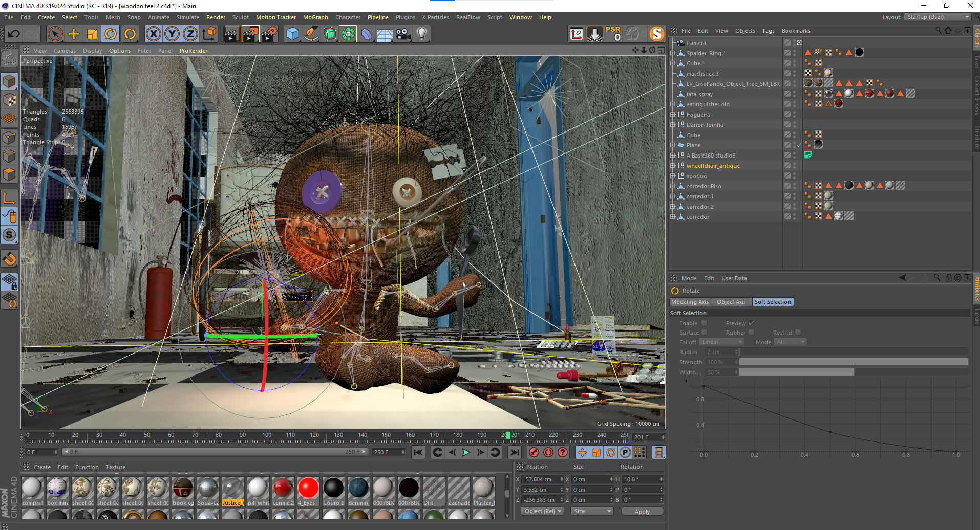Open the Floor environment icon
Image resolution: width=980 pixels, height=530 pixels.
click(x=385, y=34)
